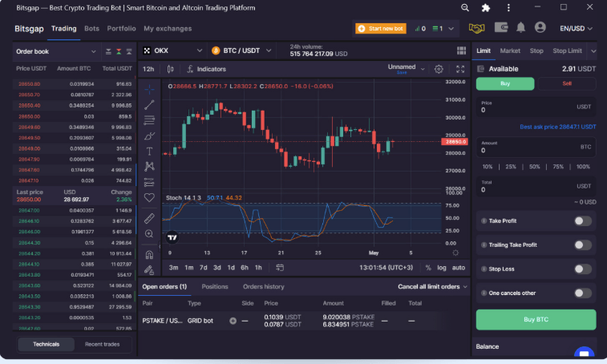Open the layout grid icon
Screen dimensions: 607x364
[x=461, y=51]
